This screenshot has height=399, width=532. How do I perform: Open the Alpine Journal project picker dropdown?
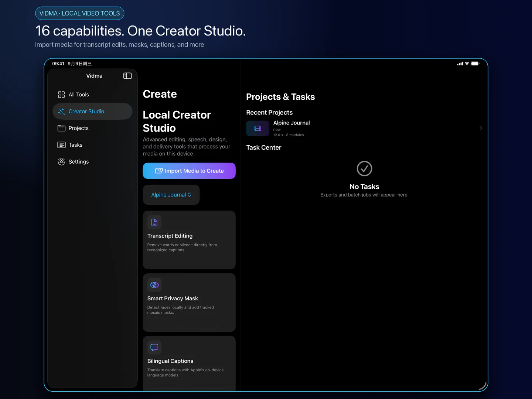coord(171,195)
